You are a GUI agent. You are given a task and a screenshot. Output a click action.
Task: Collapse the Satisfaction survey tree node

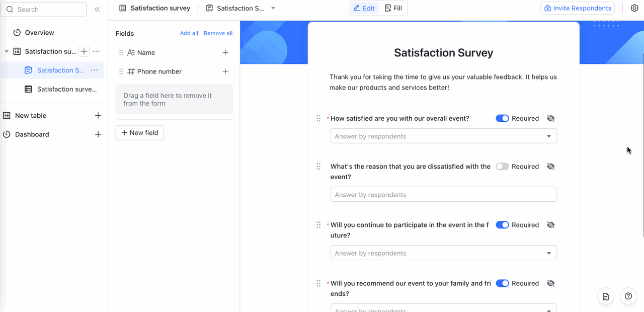point(7,51)
